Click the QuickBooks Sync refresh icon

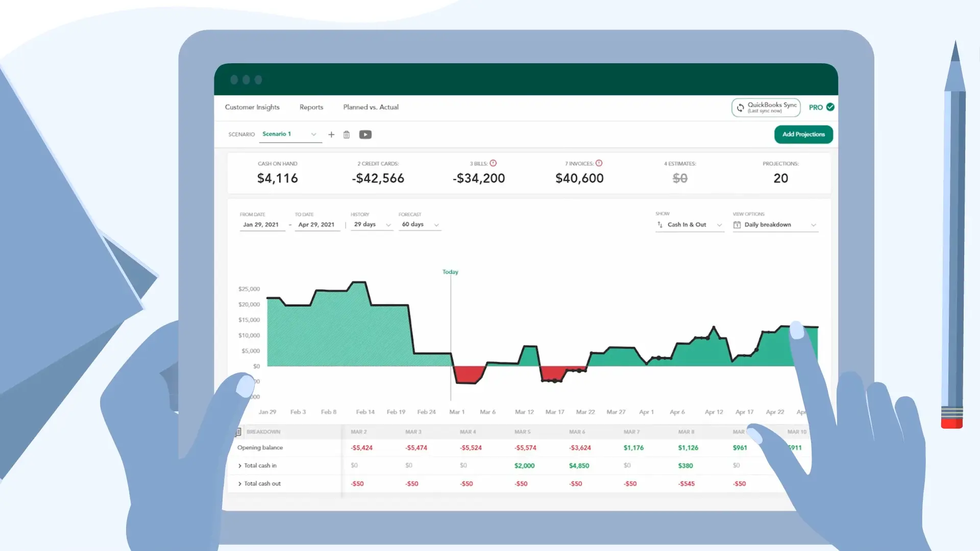tap(740, 108)
